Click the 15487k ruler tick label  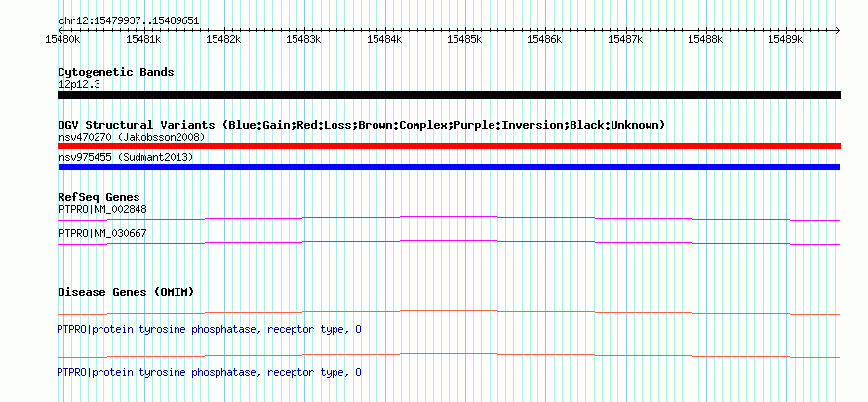point(625,39)
